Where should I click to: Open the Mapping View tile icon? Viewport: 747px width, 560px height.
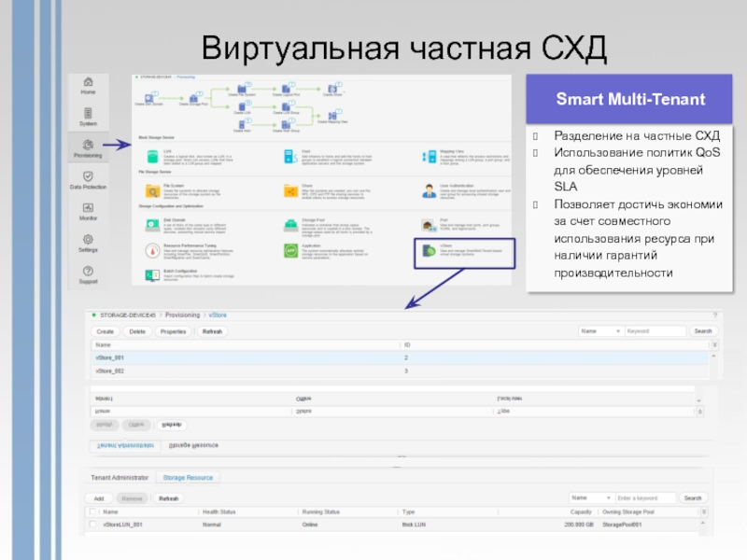tap(429, 156)
